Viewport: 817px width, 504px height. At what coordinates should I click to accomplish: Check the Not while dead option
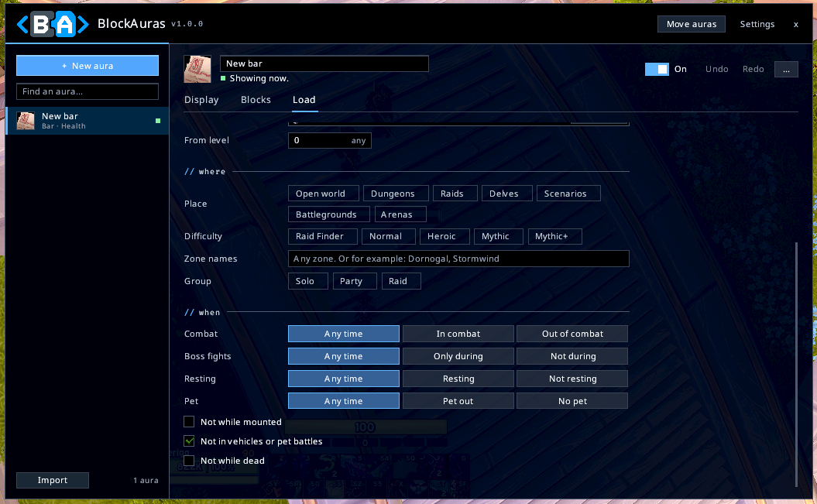(x=189, y=461)
